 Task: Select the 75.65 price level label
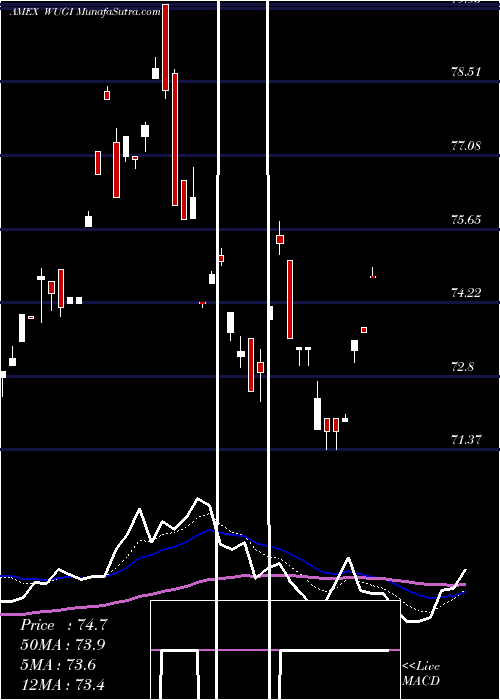[x=466, y=219]
